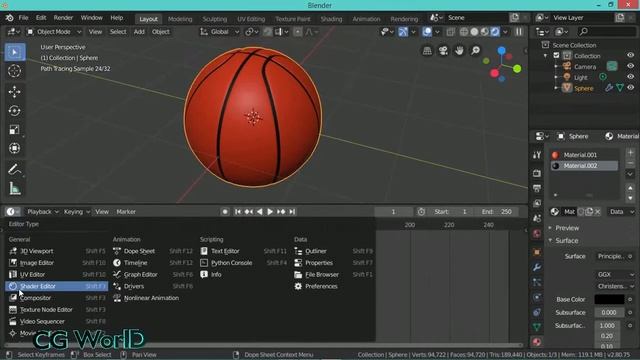Choose Graph Editor from editor type

tap(152, 275)
